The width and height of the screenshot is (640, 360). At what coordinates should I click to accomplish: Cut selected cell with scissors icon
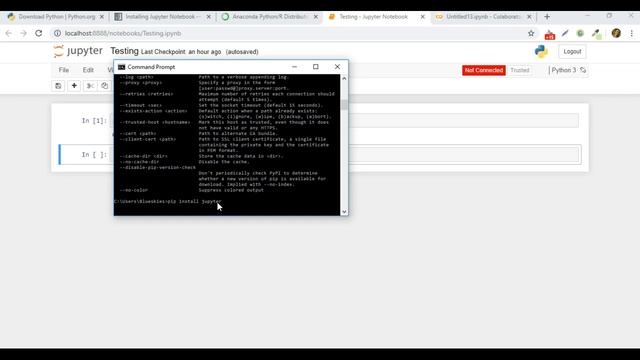click(x=90, y=86)
